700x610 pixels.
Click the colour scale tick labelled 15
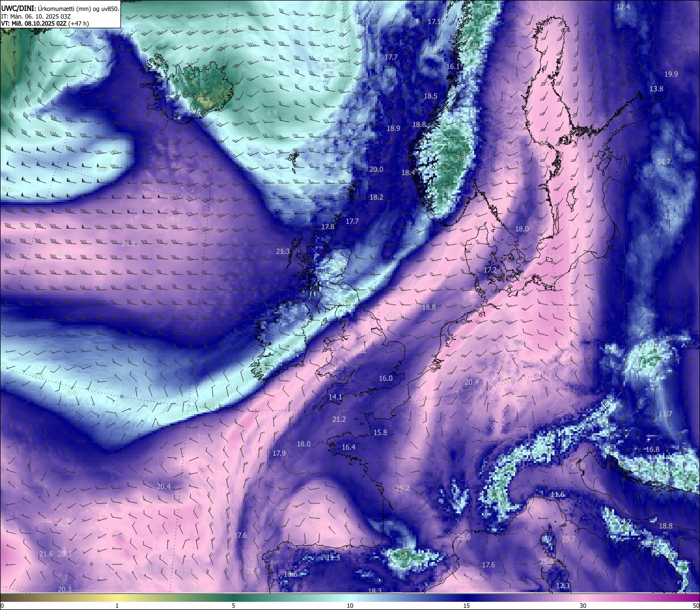pyautogui.click(x=466, y=606)
